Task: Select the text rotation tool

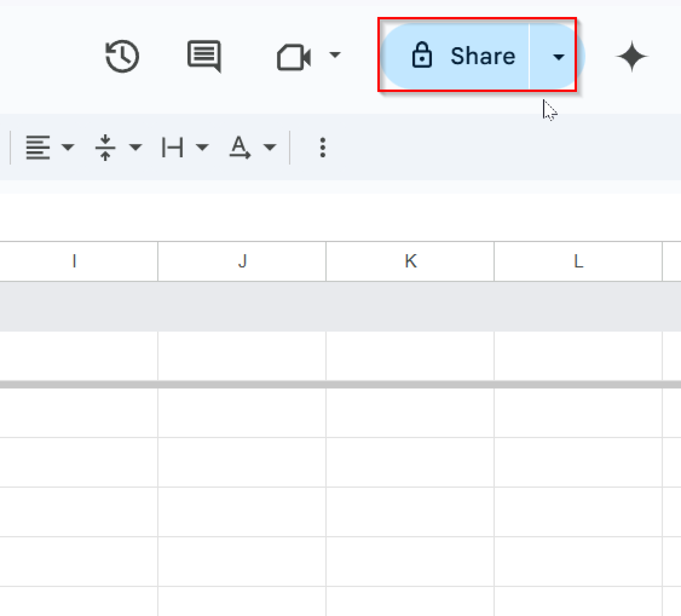Action: [240, 147]
